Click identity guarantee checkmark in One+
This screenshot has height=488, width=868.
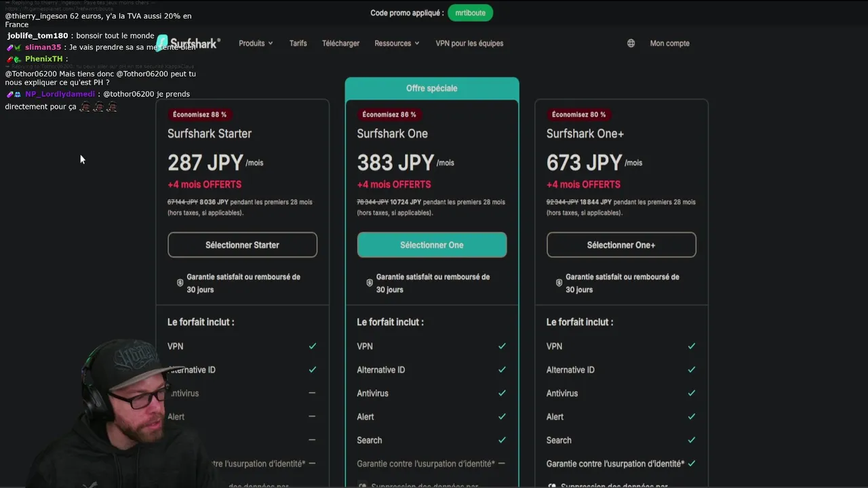[692, 464]
